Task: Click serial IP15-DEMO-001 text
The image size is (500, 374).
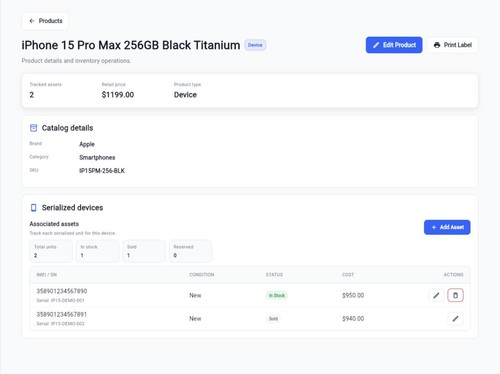Action: [60, 300]
